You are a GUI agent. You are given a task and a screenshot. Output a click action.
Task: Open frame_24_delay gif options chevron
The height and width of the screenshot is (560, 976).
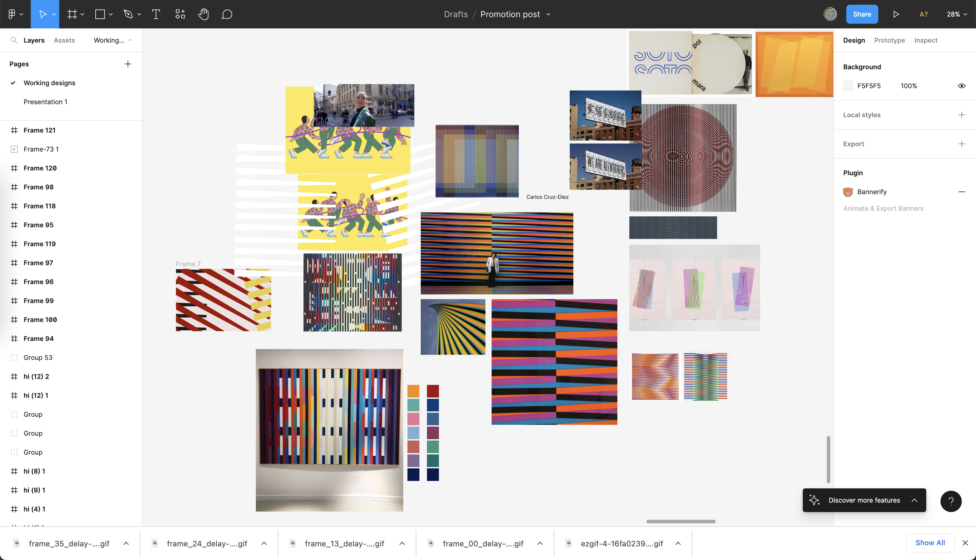coord(264,543)
